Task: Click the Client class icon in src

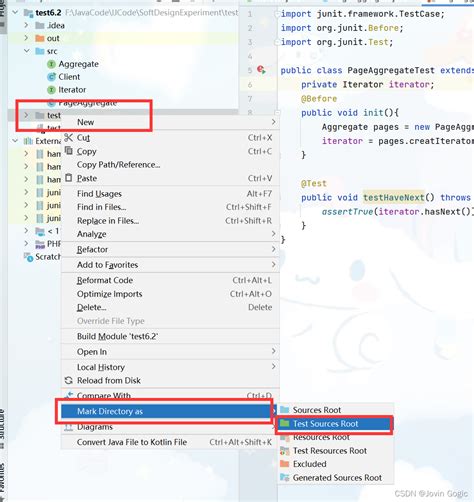Action: 51,77
